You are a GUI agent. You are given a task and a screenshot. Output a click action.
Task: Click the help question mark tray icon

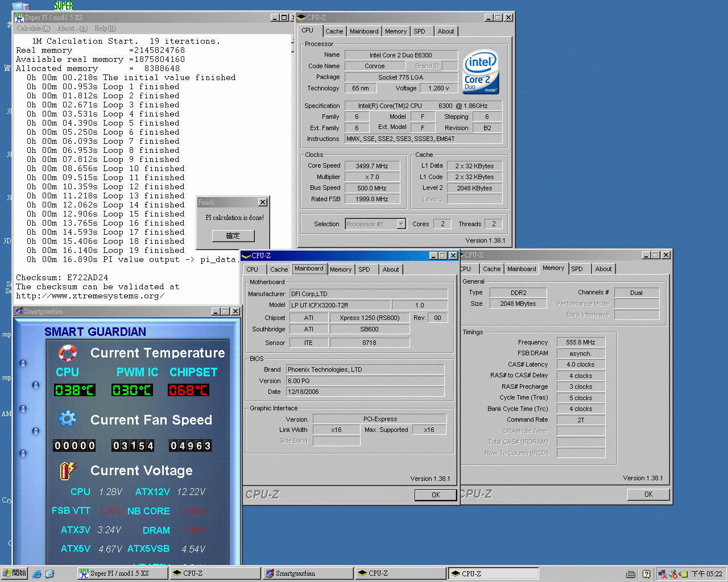coord(647,574)
